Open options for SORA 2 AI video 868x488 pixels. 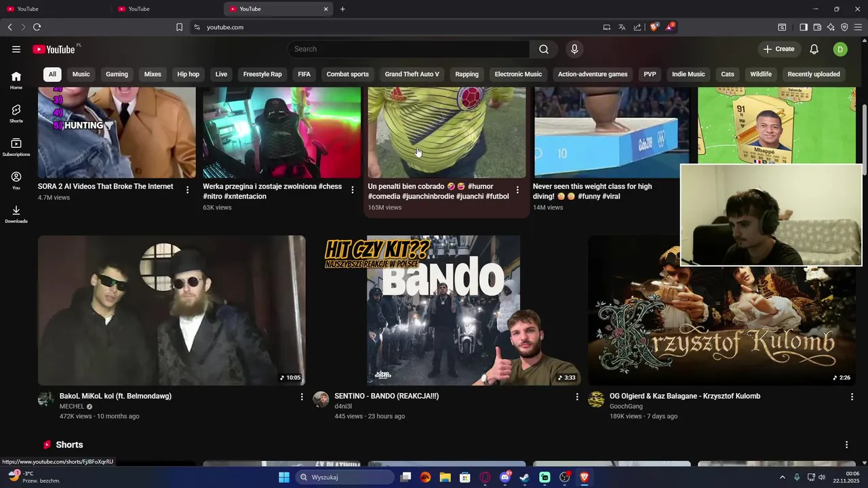pos(188,190)
